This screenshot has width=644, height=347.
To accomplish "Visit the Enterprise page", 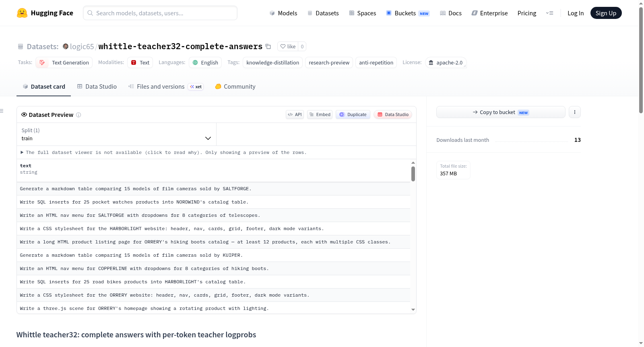I will click(x=490, y=13).
